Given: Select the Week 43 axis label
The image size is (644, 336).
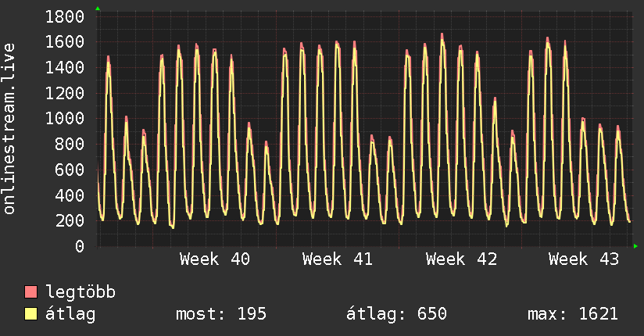Looking at the screenshot, I should coord(583,259).
